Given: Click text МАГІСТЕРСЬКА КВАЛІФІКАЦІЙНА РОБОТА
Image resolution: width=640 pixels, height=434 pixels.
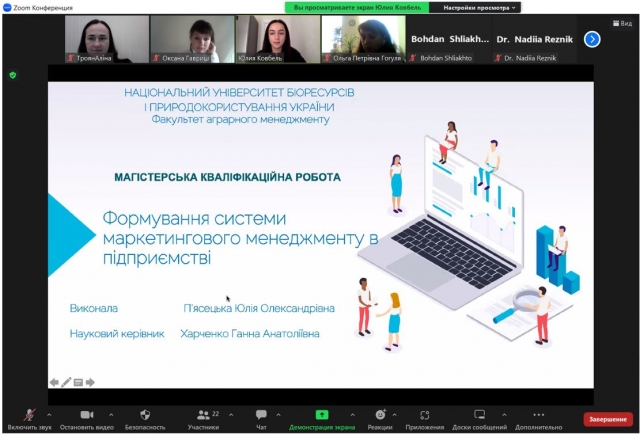Looking at the screenshot, I should (227, 177).
